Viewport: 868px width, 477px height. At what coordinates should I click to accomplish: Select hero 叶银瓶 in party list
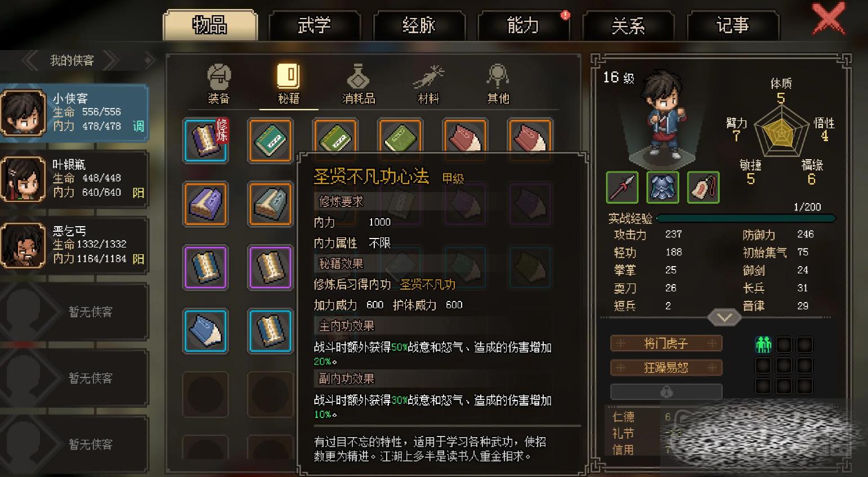point(74,179)
